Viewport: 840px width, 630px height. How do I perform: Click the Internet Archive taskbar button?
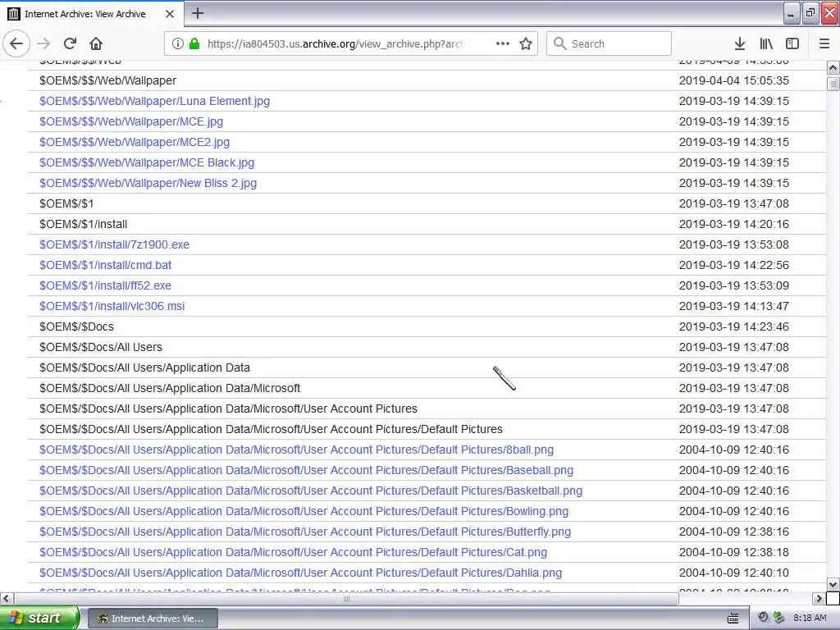tap(152, 619)
